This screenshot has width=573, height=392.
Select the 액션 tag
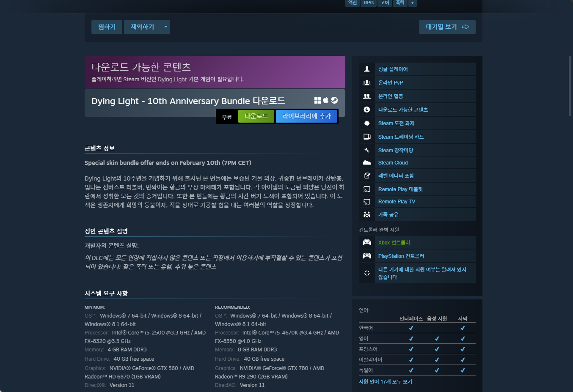click(x=353, y=3)
